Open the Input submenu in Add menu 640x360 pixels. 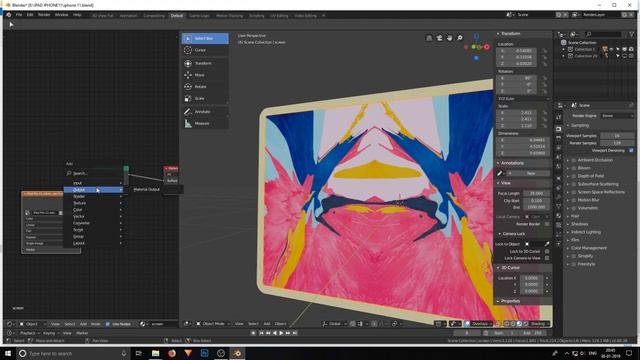pos(93,183)
